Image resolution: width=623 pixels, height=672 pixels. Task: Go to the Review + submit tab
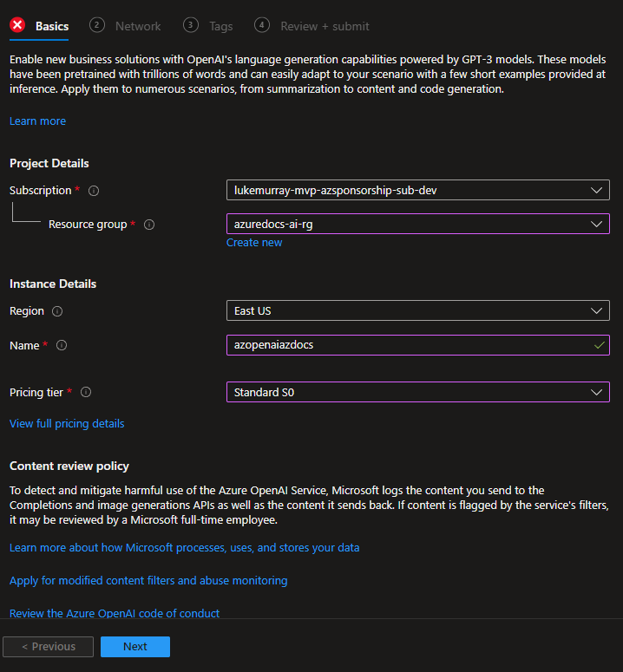coord(325,26)
